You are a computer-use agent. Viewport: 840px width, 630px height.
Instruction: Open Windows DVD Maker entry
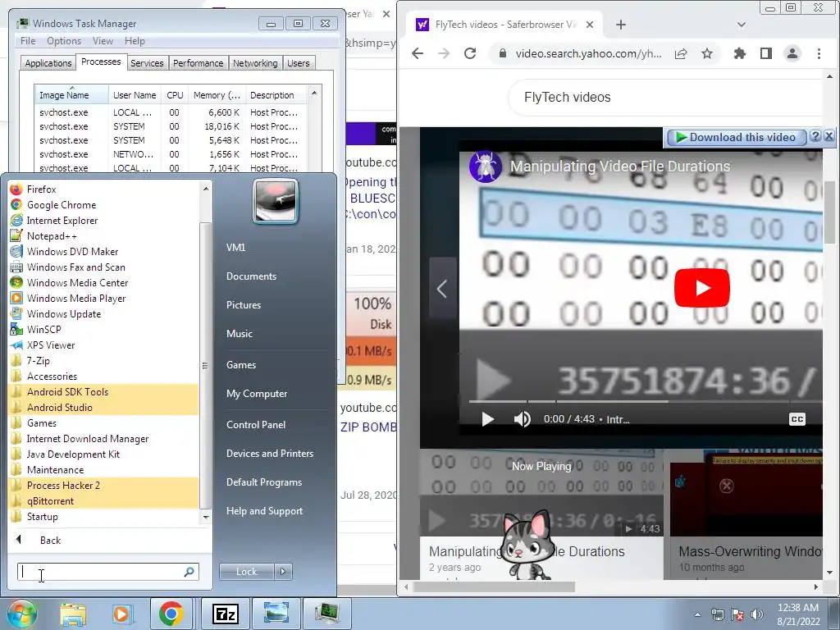72,251
